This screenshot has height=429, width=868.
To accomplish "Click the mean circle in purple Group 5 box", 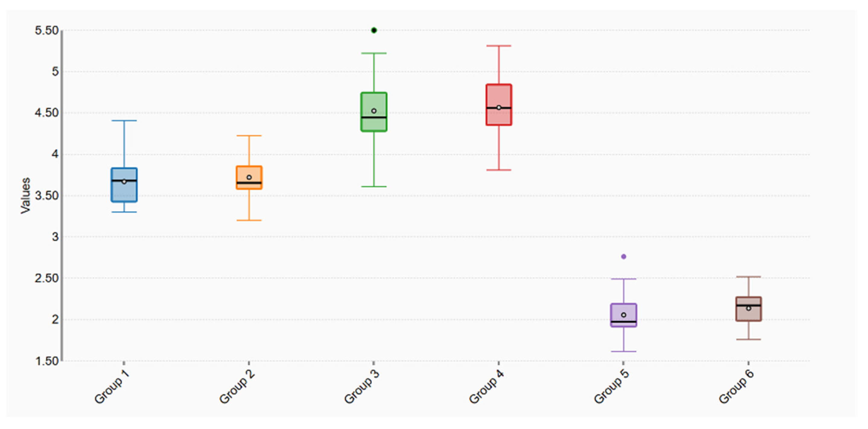I will pos(623,315).
